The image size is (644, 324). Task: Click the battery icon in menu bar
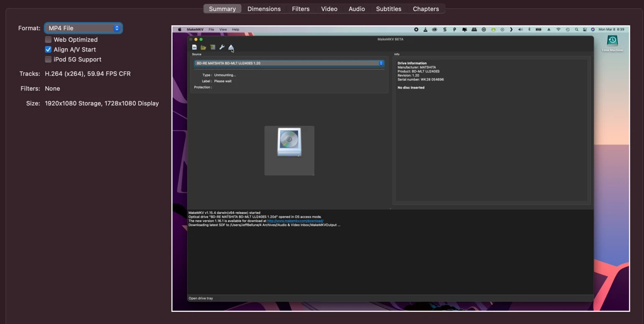point(538,30)
